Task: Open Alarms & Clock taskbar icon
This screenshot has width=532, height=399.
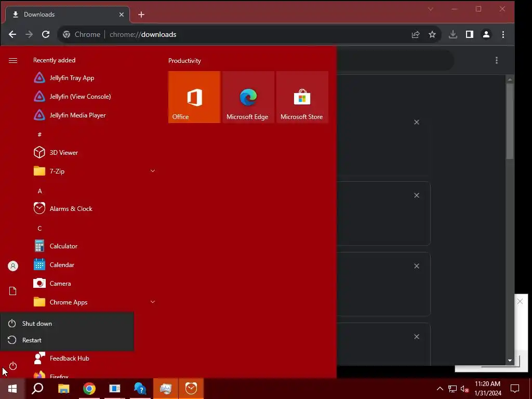Action: coord(191,389)
